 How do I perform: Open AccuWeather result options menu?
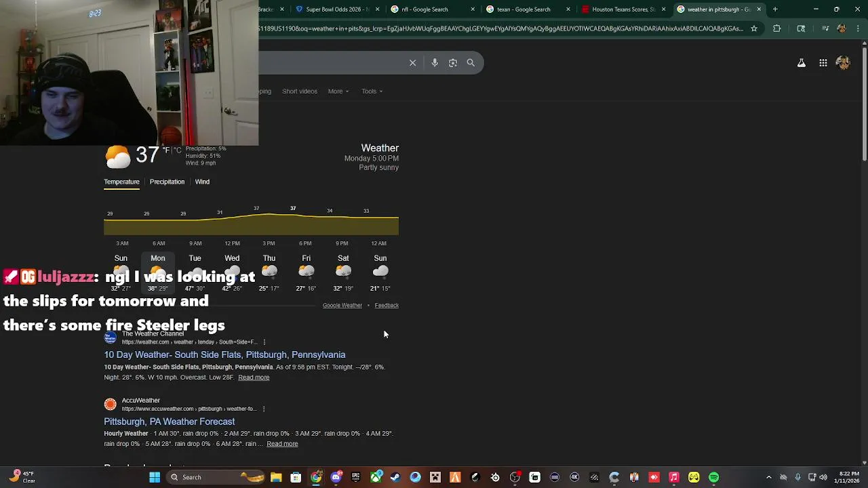[x=263, y=409]
